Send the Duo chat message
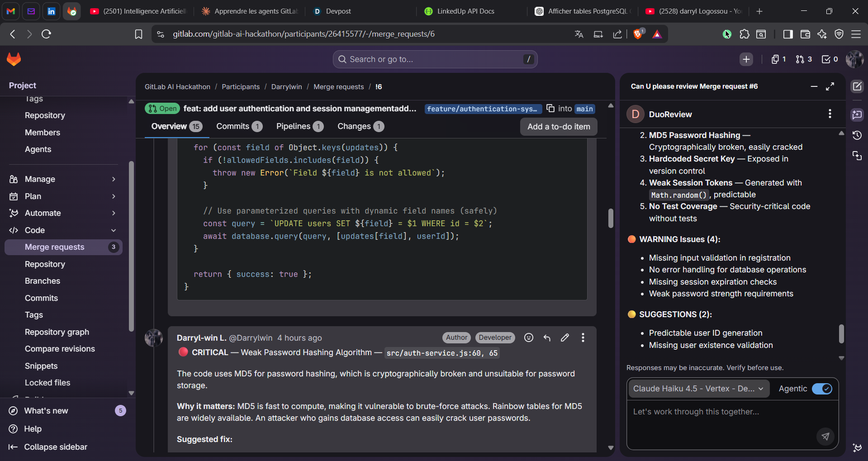Screen dimensions: 868x461 pyautogui.click(x=825, y=436)
